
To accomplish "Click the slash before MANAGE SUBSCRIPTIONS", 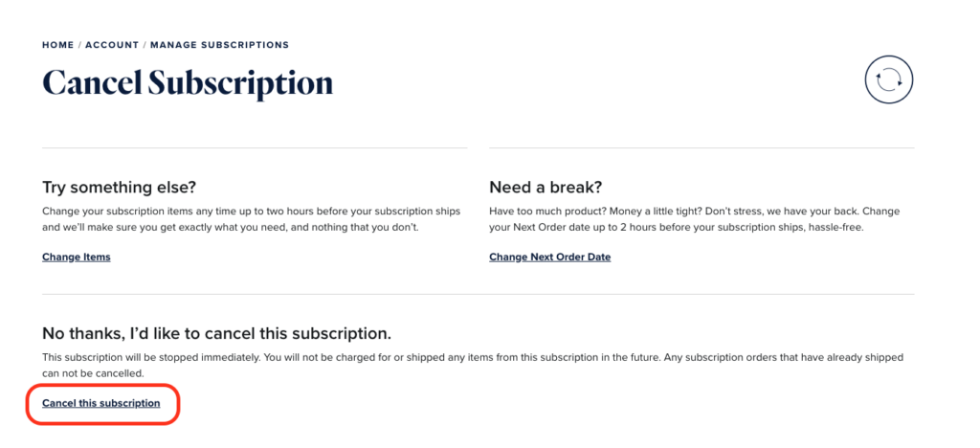I will point(145,45).
